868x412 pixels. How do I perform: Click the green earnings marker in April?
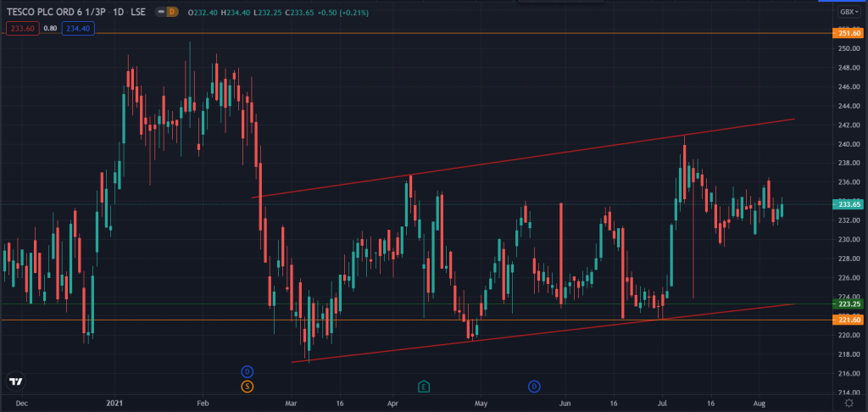tap(424, 386)
